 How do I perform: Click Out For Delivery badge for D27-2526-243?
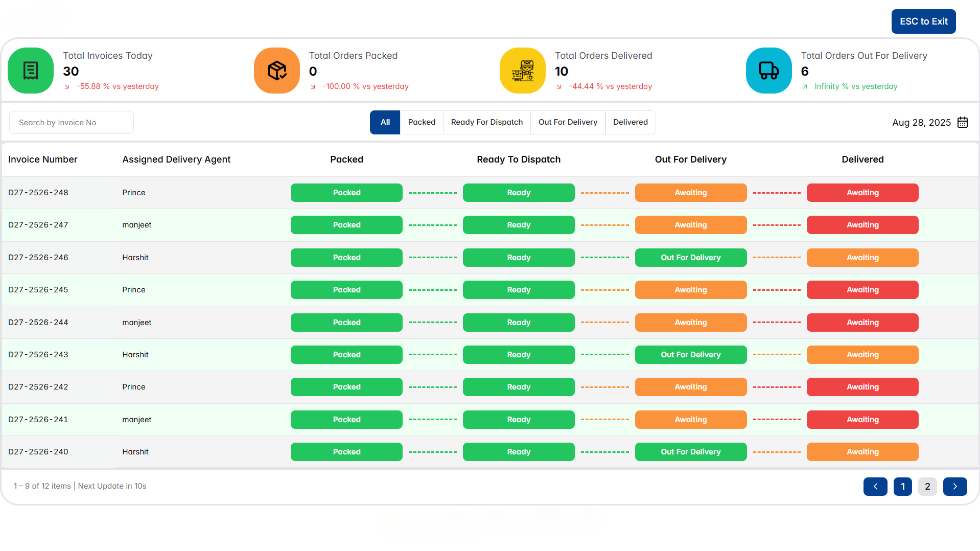(x=691, y=355)
